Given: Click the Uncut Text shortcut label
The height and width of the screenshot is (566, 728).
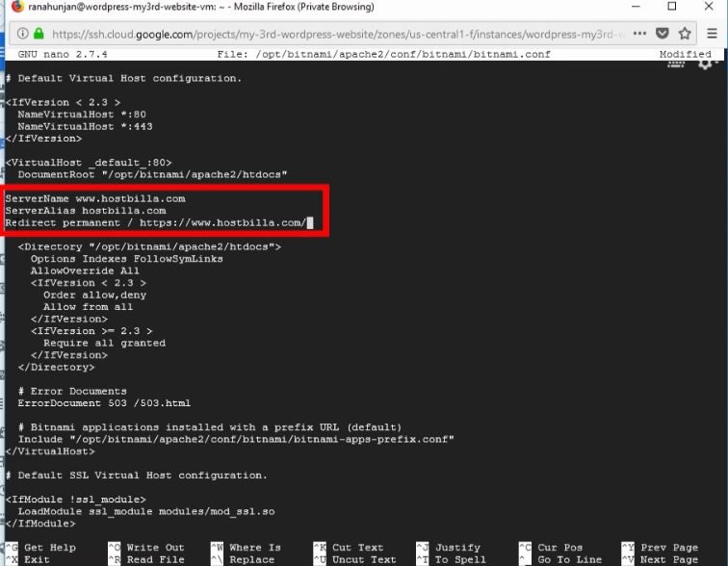Looking at the screenshot, I should 364,559.
